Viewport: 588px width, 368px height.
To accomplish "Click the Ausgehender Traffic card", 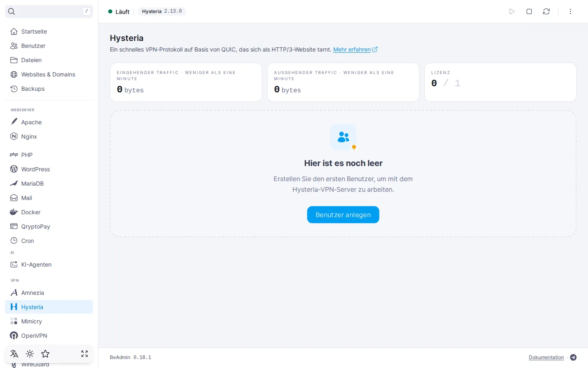I will pos(343,82).
